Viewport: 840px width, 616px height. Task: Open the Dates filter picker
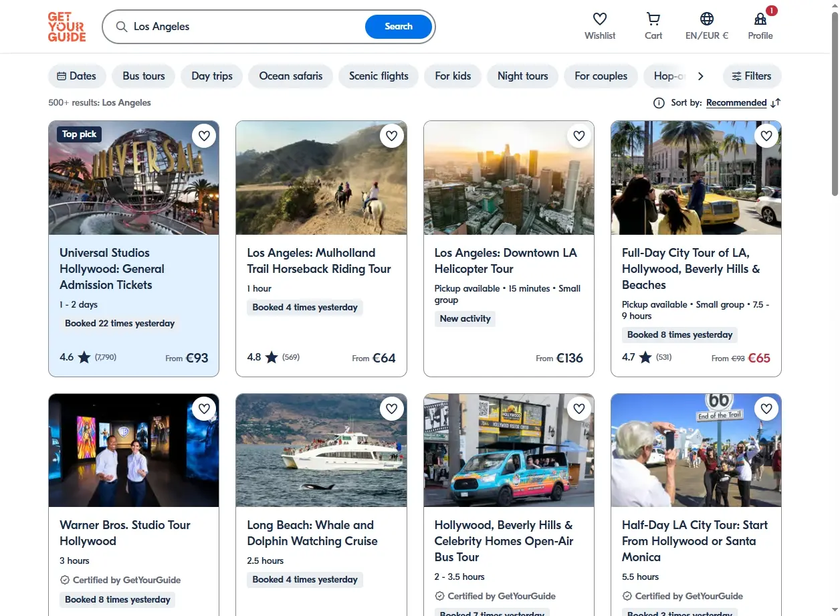click(77, 76)
